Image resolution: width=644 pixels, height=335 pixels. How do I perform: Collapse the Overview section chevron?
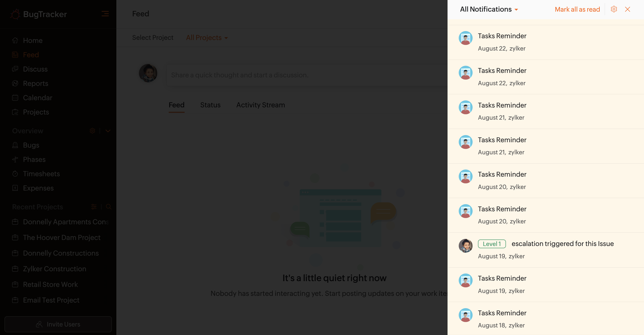[108, 131]
